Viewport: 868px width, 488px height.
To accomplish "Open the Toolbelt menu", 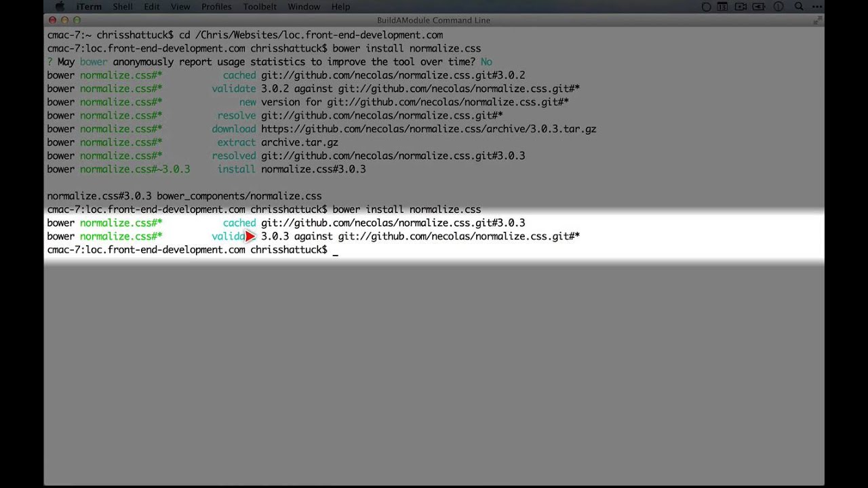I will tap(260, 7).
